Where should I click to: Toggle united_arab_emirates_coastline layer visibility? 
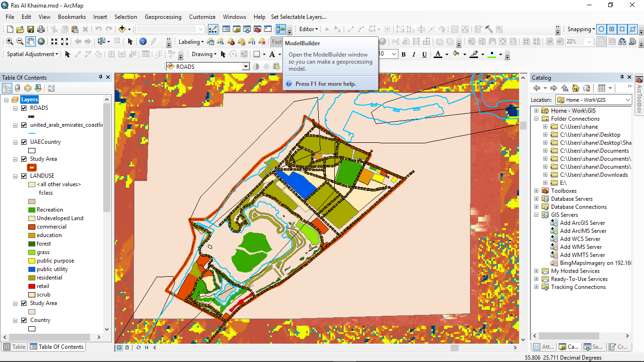tap(24, 125)
